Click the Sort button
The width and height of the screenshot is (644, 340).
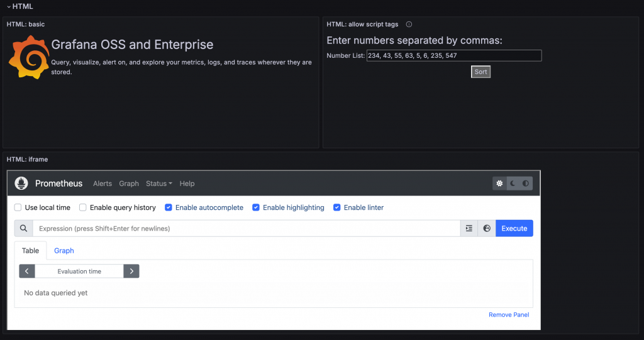[480, 72]
